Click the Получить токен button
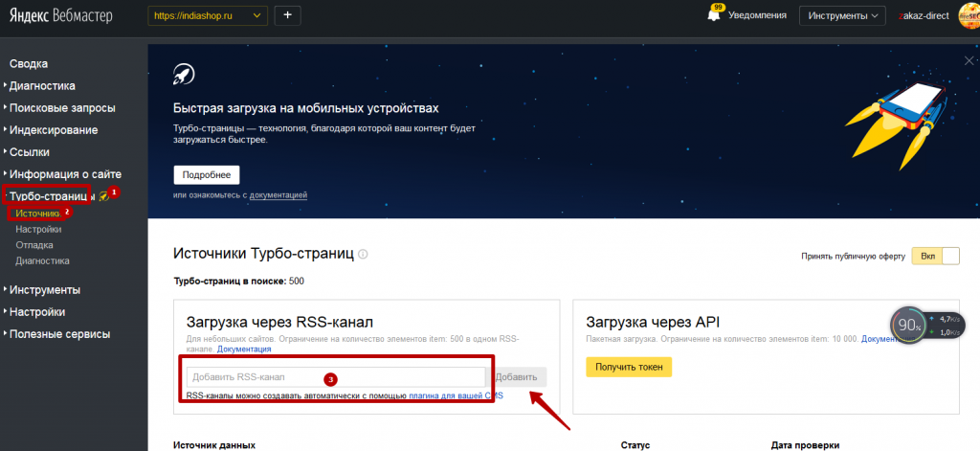 (x=629, y=367)
